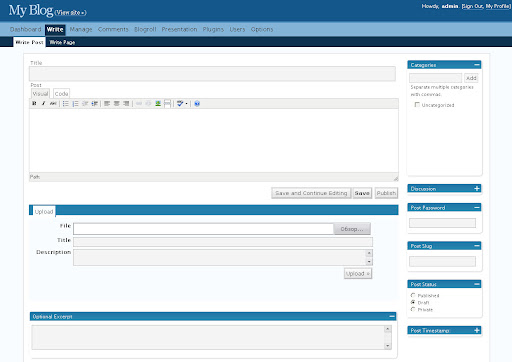Open the Manage menu
512x362 pixels.
81,29
